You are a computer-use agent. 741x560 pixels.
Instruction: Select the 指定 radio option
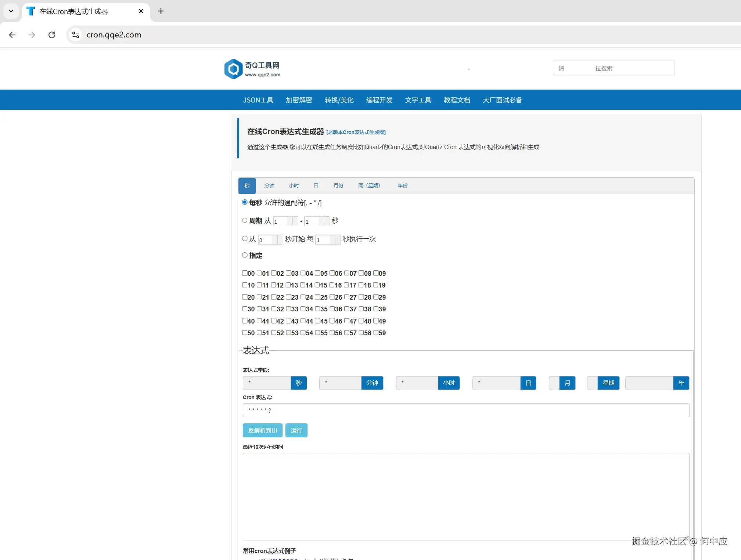tap(245, 255)
